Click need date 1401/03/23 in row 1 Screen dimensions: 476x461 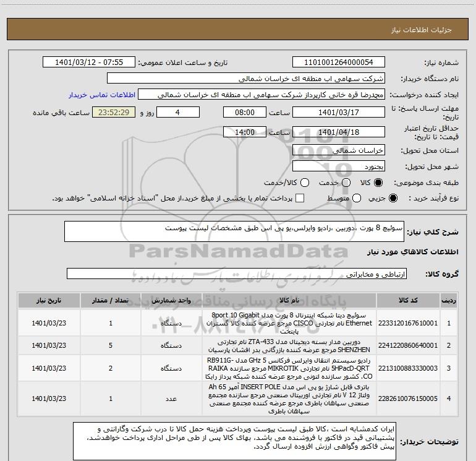(x=49, y=323)
